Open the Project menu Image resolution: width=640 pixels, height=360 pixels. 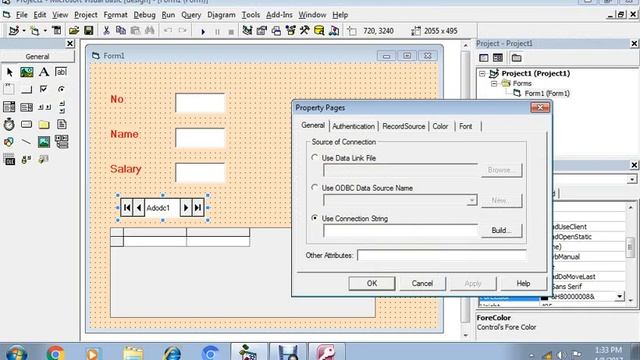86,15
